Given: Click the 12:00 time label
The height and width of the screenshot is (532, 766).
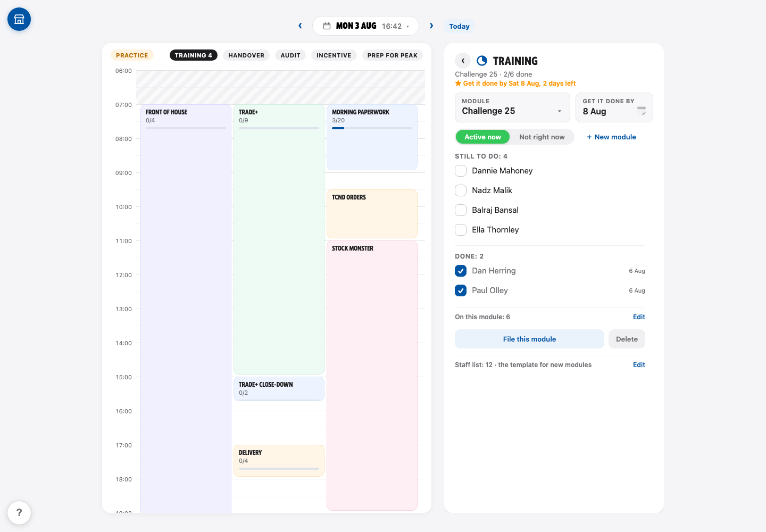Looking at the screenshot, I should pos(123,275).
